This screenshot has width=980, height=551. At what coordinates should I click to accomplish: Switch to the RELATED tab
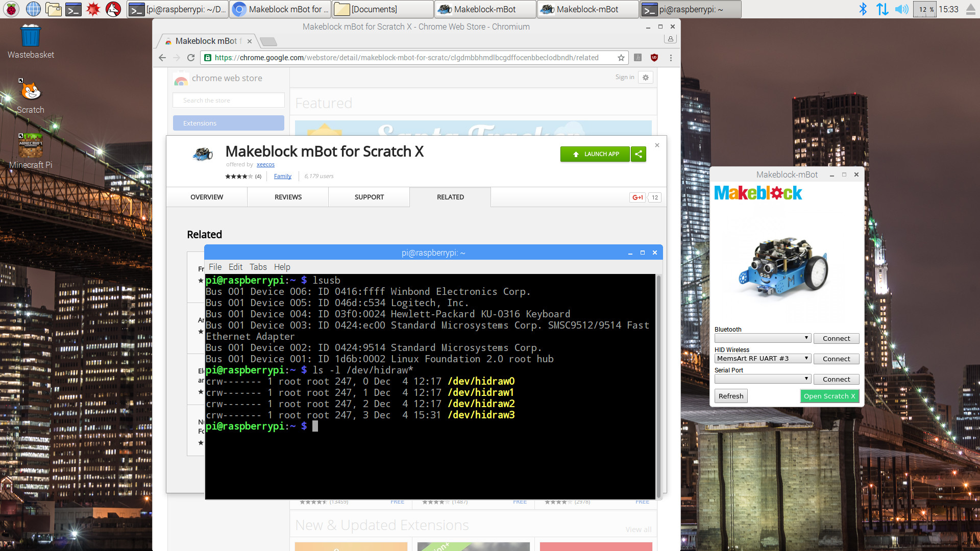(x=450, y=197)
